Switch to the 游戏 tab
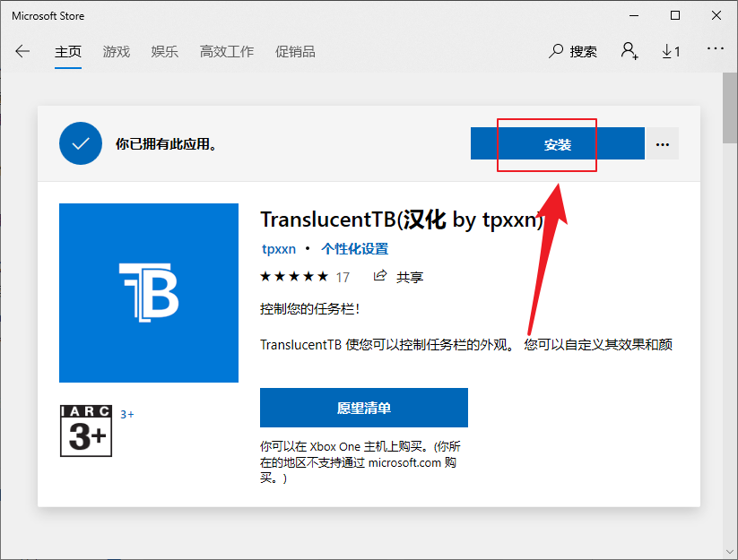 tap(117, 51)
